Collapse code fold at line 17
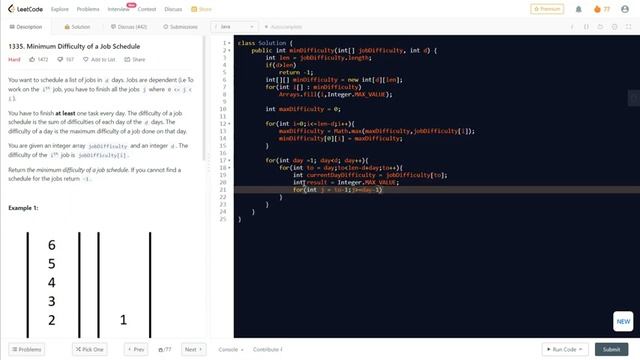This screenshot has height=360, width=640. click(x=229, y=160)
